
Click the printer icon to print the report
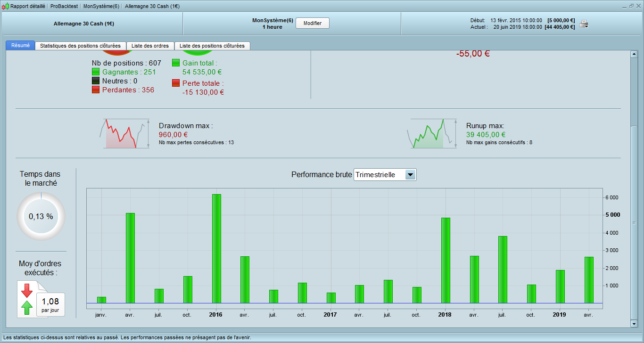pyautogui.click(x=584, y=24)
